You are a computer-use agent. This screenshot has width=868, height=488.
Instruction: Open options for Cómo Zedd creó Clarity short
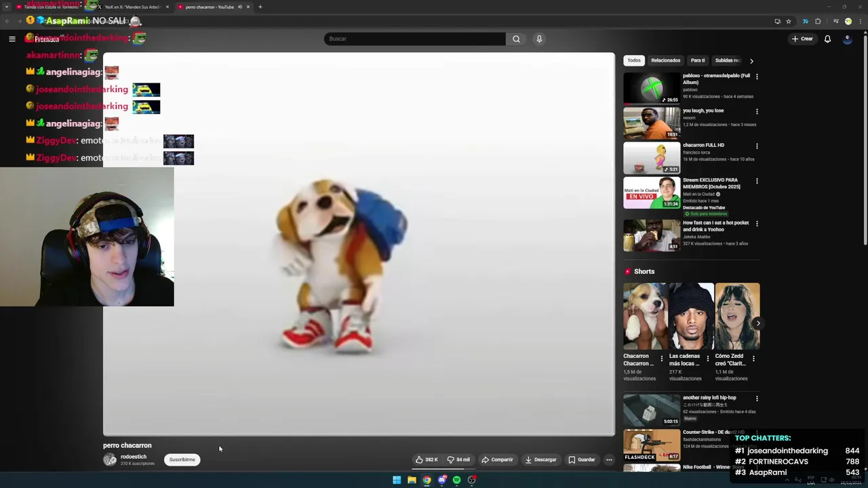pos(753,359)
